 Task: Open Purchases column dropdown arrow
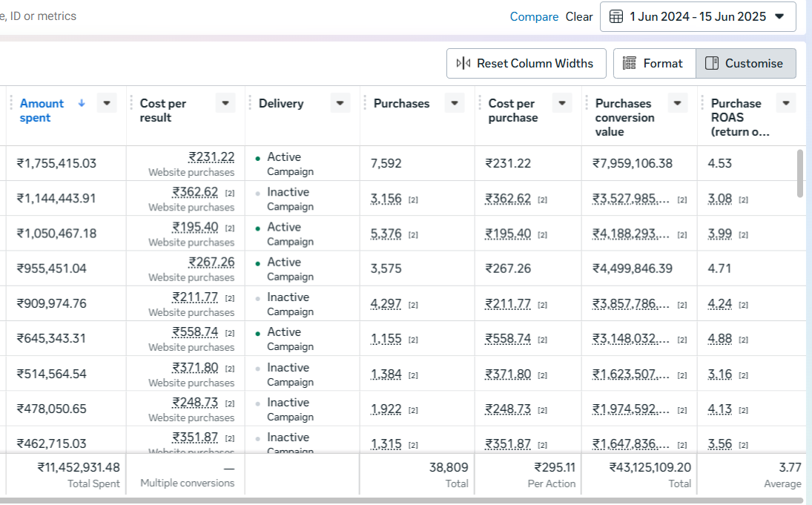click(455, 103)
